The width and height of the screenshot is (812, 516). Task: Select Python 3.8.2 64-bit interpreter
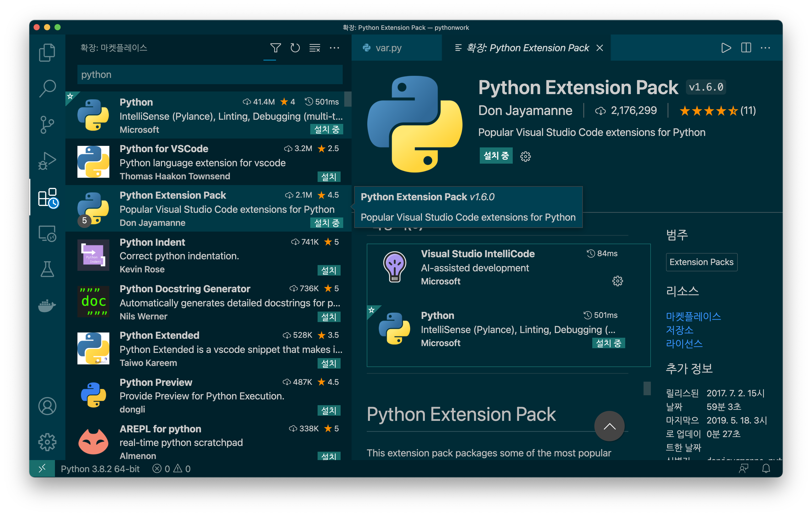(100, 468)
